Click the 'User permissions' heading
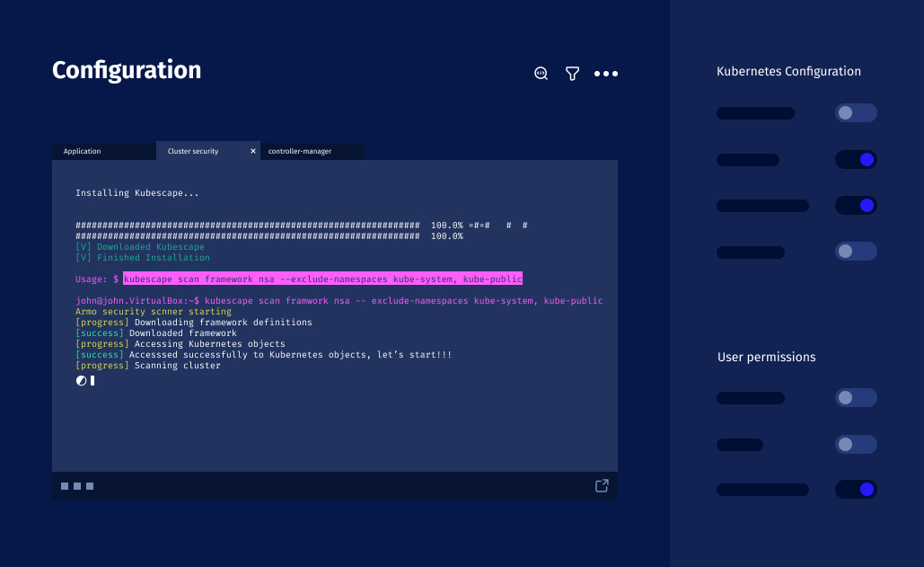924x567 pixels. [766, 357]
